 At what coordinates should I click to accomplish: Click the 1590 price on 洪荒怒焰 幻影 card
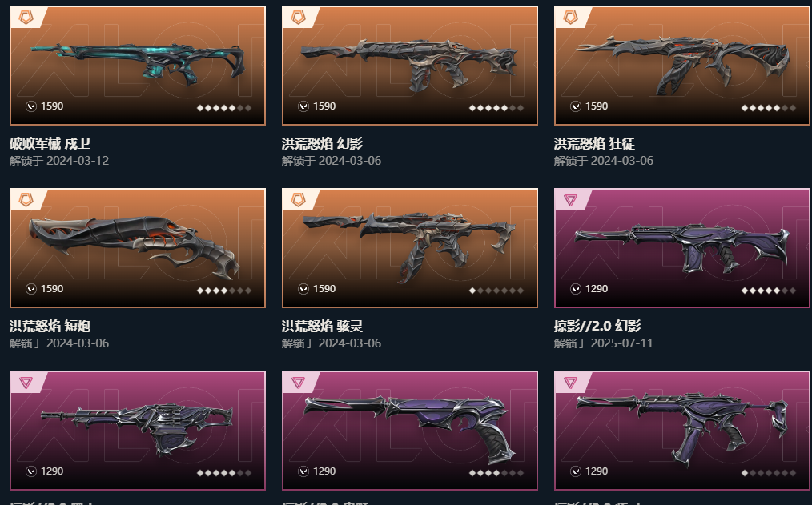coord(324,106)
